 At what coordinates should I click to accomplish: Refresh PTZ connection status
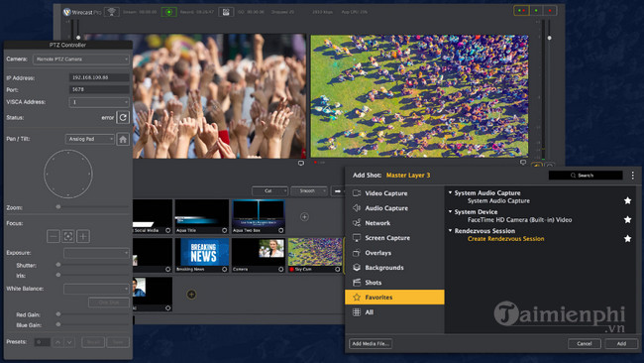pos(123,118)
